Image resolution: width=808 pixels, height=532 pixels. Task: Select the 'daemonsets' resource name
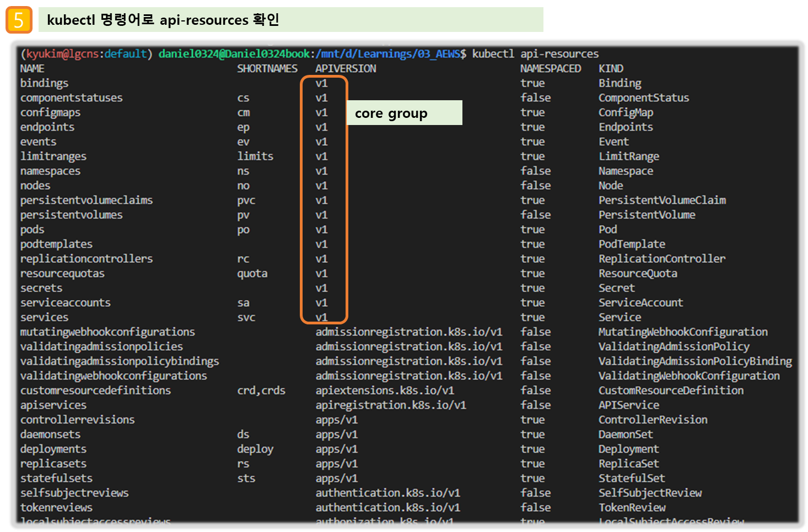pyautogui.click(x=50, y=435)
